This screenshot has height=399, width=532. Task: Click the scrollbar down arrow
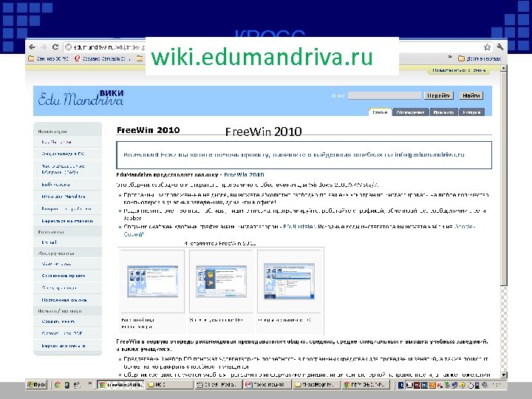pos(503,375)
